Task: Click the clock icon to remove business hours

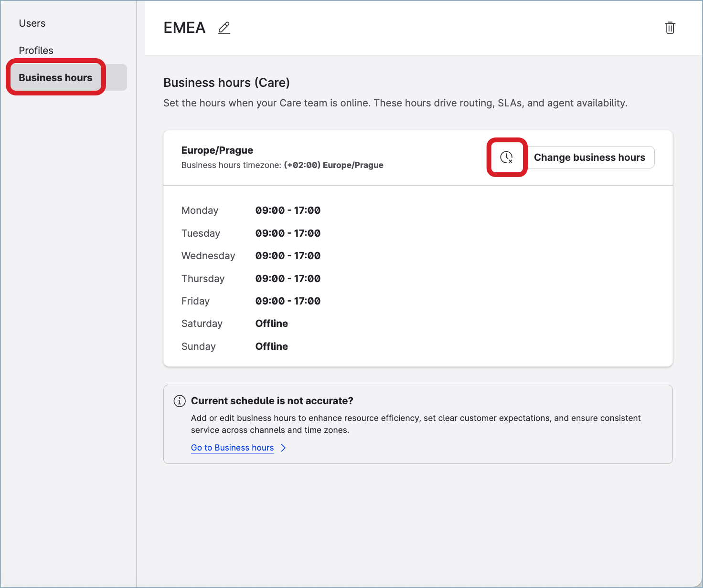Action: pos(506,157)
